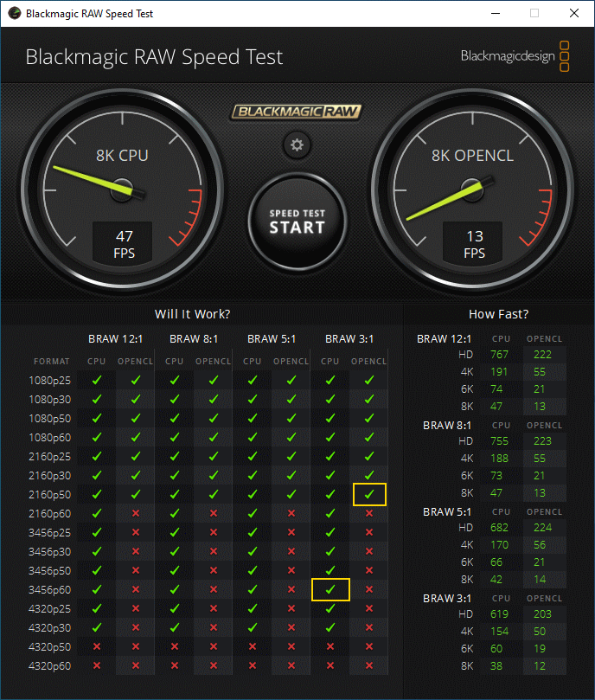The height and width of the screenshot is (700, 595).
Task: Click the 4320p30 format row label
Action: tap(49, 627)
